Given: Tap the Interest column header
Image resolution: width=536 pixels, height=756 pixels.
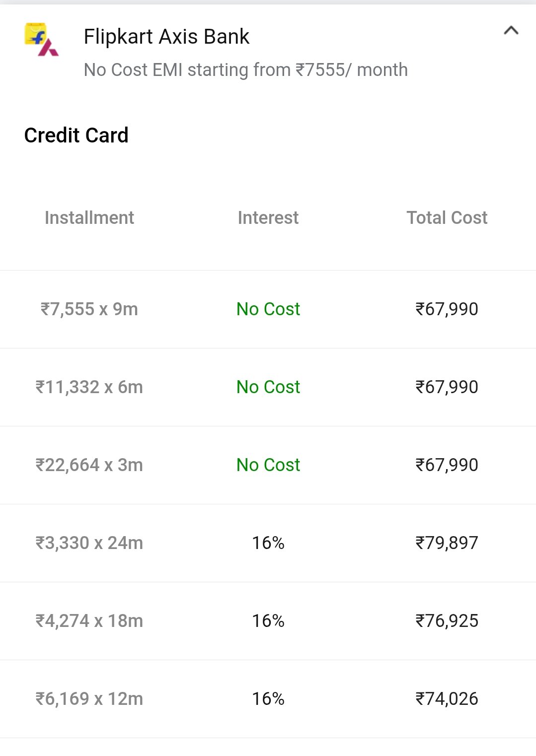Looking at the screenshot, I should pyautogui.click(x=268, y=217).
